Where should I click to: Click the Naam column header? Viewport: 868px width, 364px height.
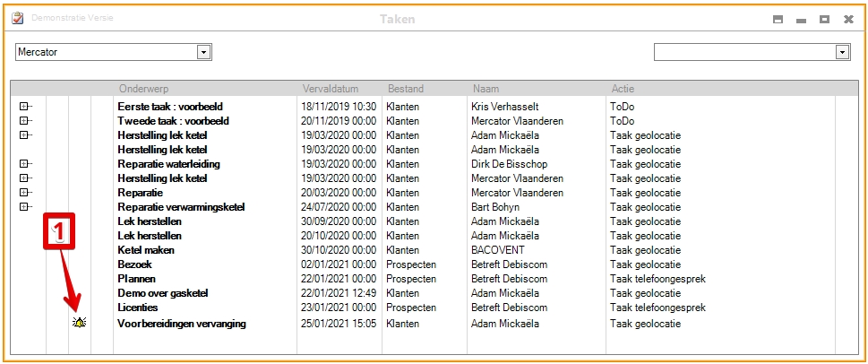[x=486, y=89]
